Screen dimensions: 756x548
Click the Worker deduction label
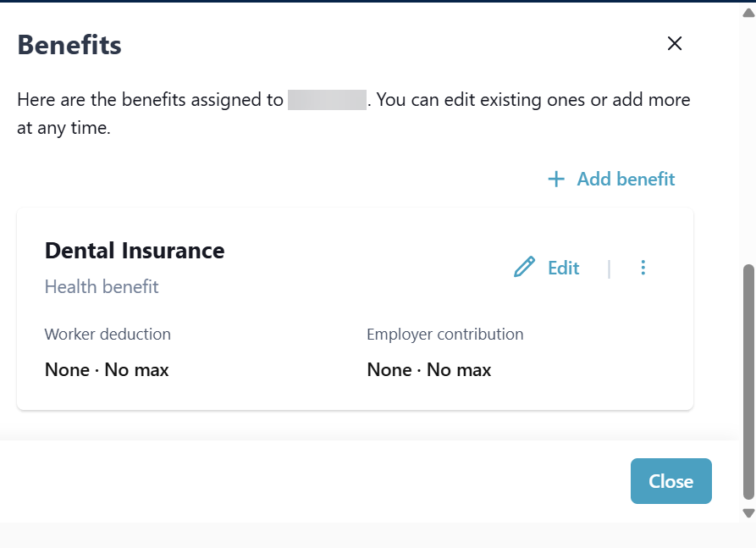[108, 335]
